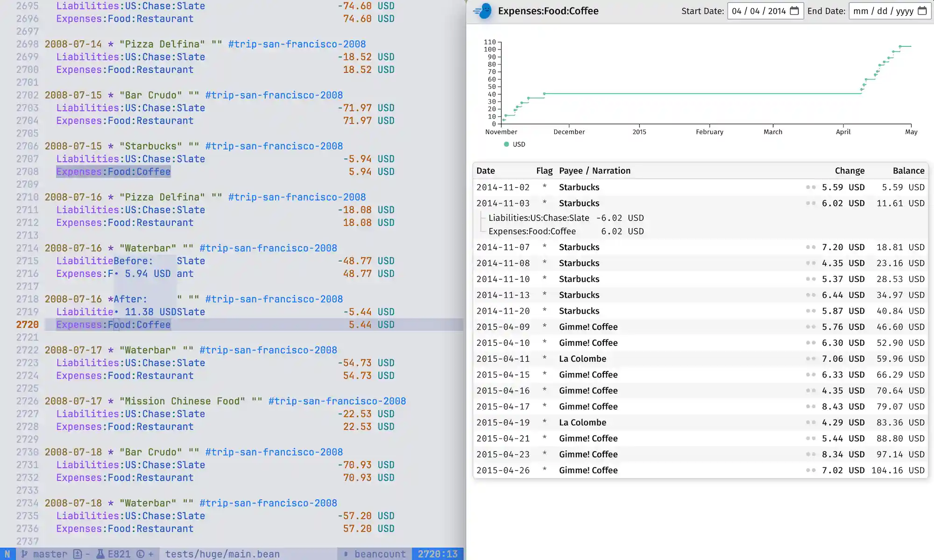Click the clock icon in statusline
The height and width of the screenshot is (560, 934).
pyautogui.click(x=140, y=554)
